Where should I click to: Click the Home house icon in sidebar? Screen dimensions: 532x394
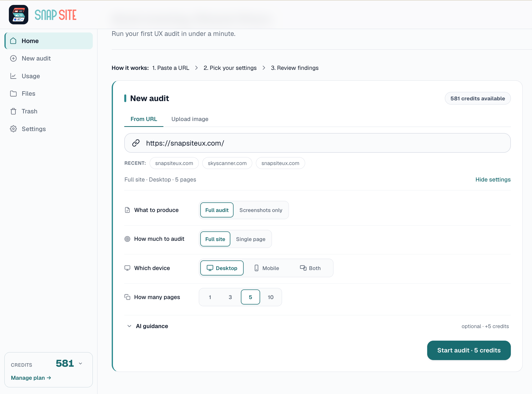tap(13, 41)
